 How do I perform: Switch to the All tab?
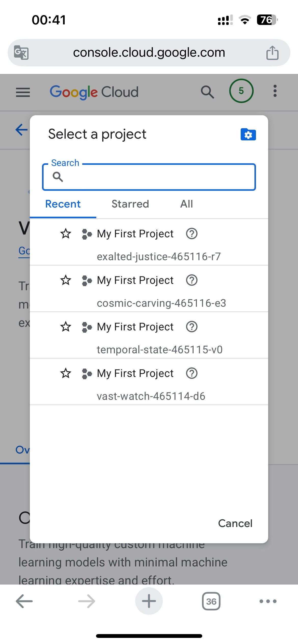point(186,204)
